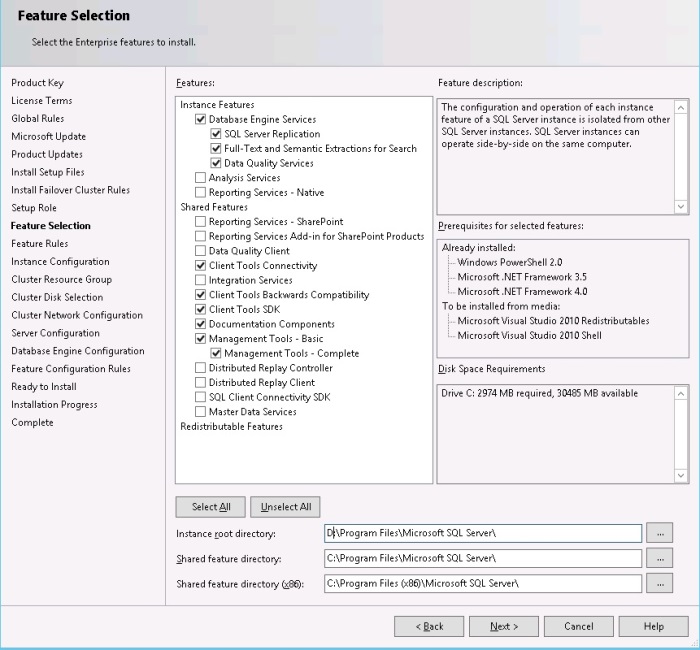The image size is (700, 650).
Task: Select Instance Features tree heading
Action: pyautogui.click(x=217, y=105)
